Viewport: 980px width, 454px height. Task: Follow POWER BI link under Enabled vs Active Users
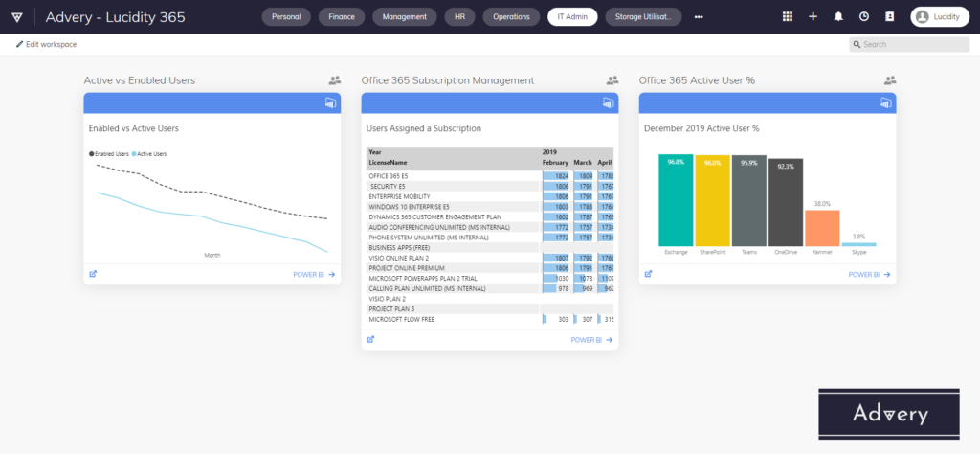click(314, 275)
